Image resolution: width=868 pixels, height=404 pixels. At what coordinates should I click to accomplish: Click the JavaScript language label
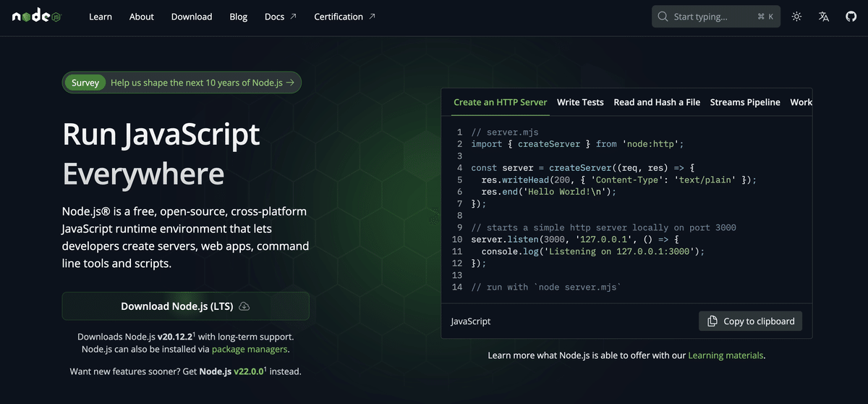tap(471, 321)
